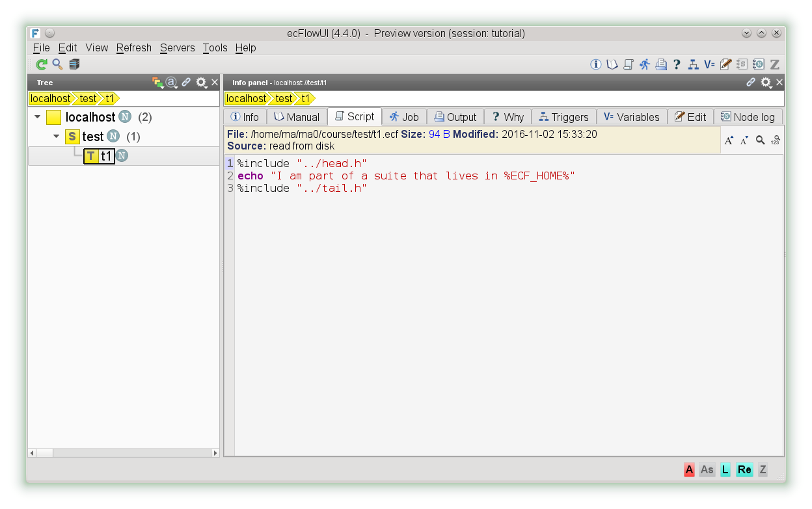Toggle the L indicator in status bar
812x509 pixels.
coord(725,469)
